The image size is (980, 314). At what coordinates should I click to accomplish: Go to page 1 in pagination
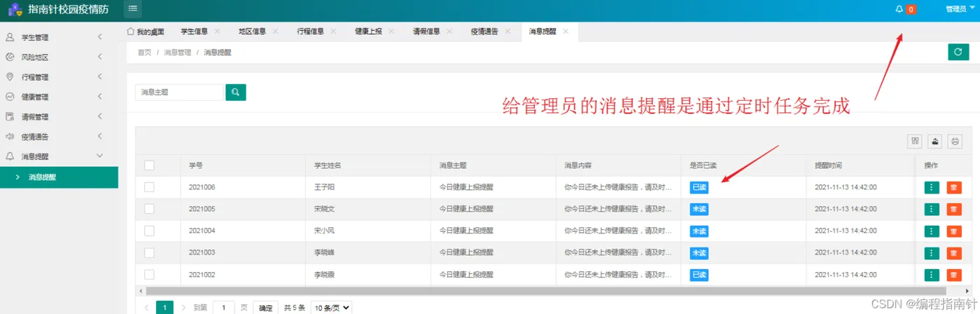[x=164, y=308]
